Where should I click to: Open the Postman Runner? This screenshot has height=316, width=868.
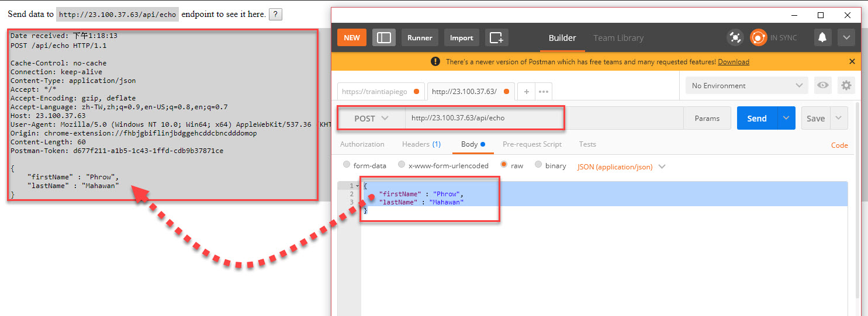point(420,37)
